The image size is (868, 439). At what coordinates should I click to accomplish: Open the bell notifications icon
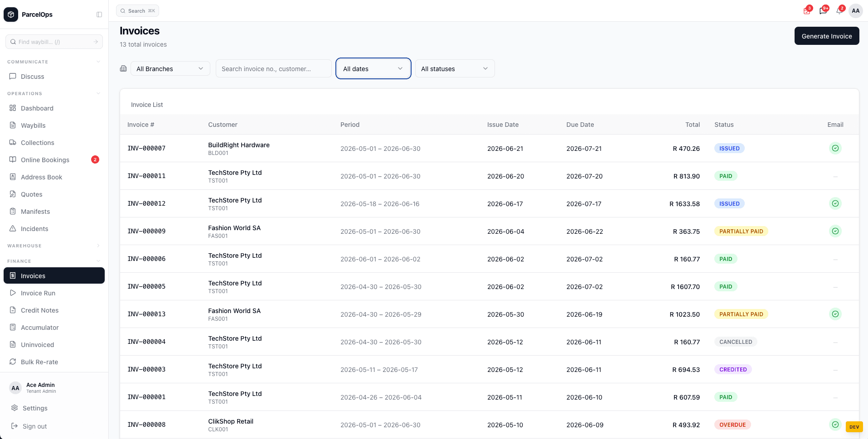click(x=839, y=11)
